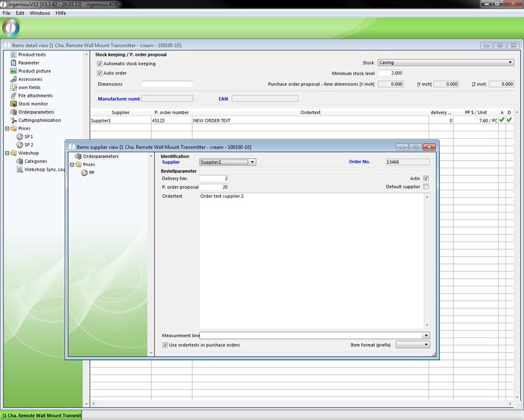Open the Supplier2 dropdown
This screenshot has width=524, height=420.
tap(252, 162)
